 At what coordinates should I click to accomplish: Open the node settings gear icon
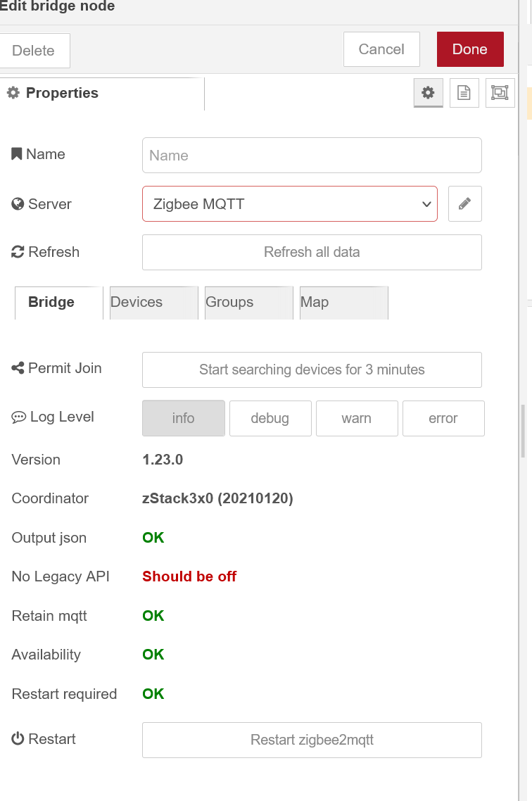point(428,92)
